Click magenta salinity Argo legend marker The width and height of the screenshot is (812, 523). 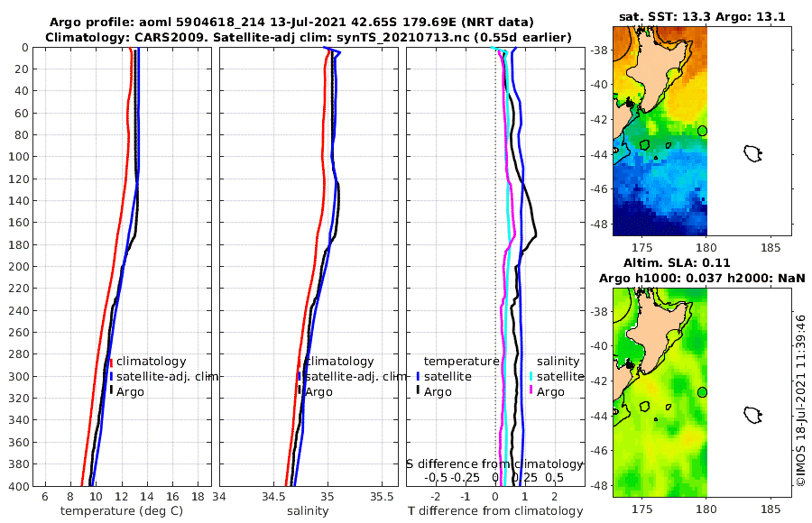pos(531,391)
